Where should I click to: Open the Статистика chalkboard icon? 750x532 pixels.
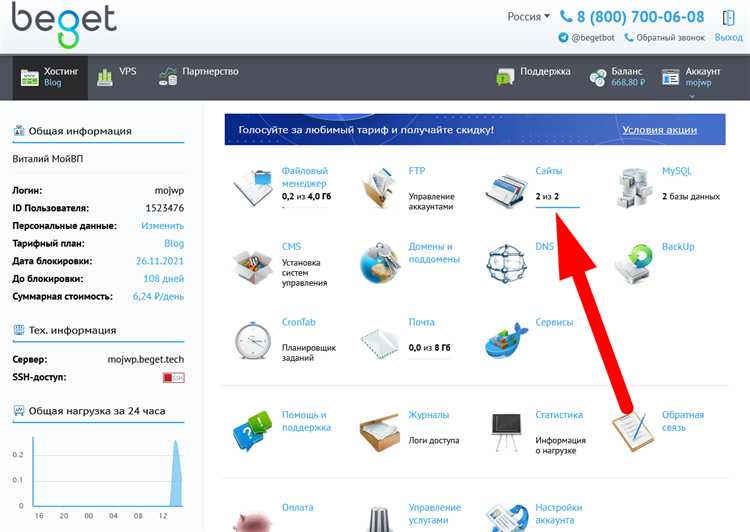[506, 432]
